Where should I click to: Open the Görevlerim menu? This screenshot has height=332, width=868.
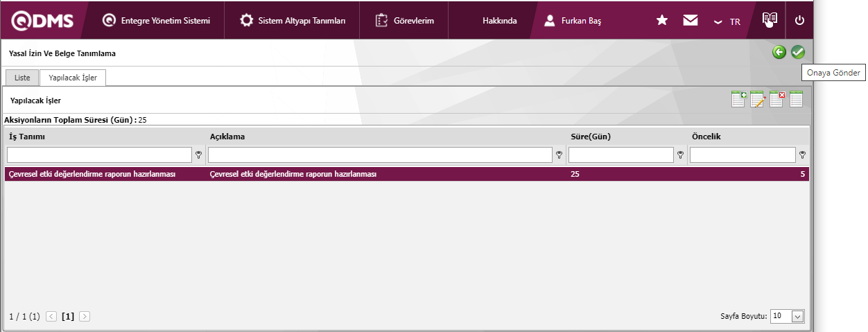[405, 21]
